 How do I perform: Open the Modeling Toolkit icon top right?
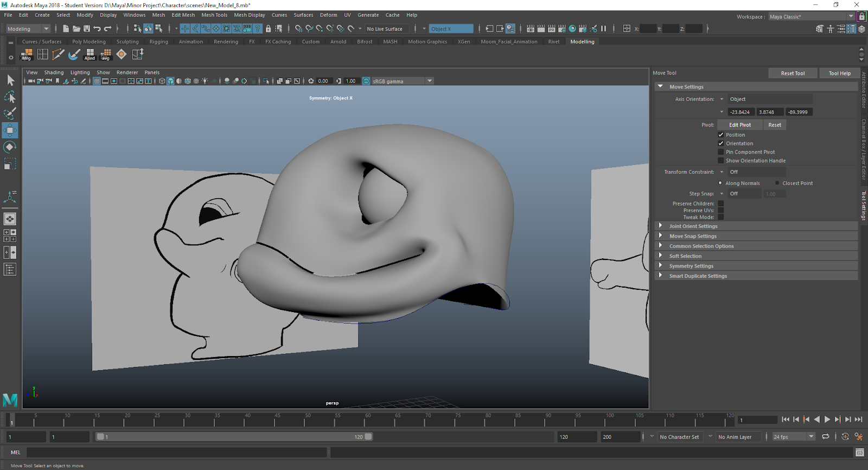point(820,29)
